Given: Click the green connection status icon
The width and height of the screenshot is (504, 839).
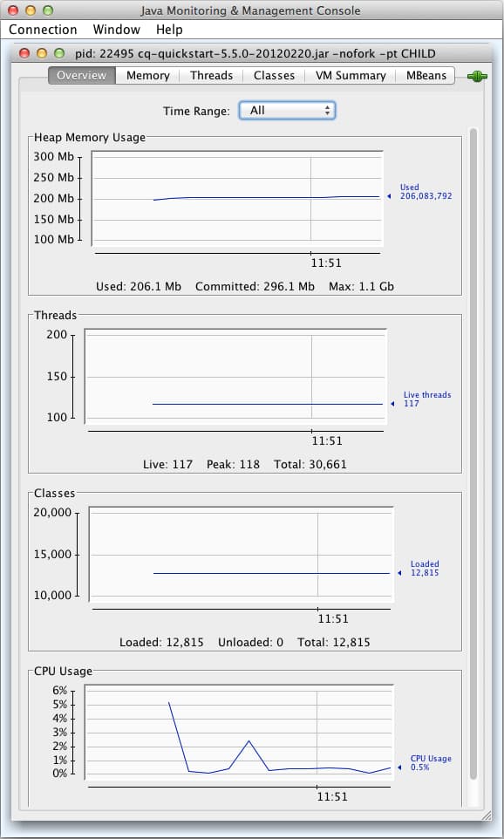Looking at the screenshot, I should tap(477, 76).
